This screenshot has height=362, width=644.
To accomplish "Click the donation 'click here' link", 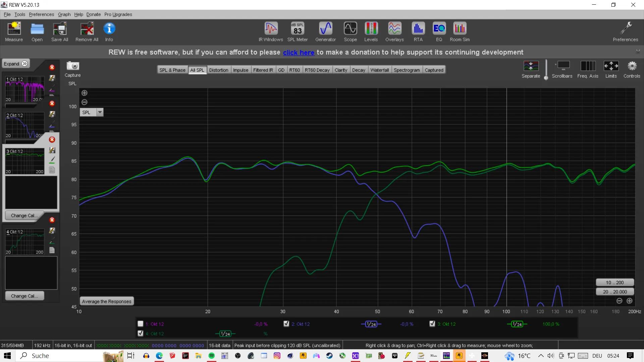I will point(298,53).
